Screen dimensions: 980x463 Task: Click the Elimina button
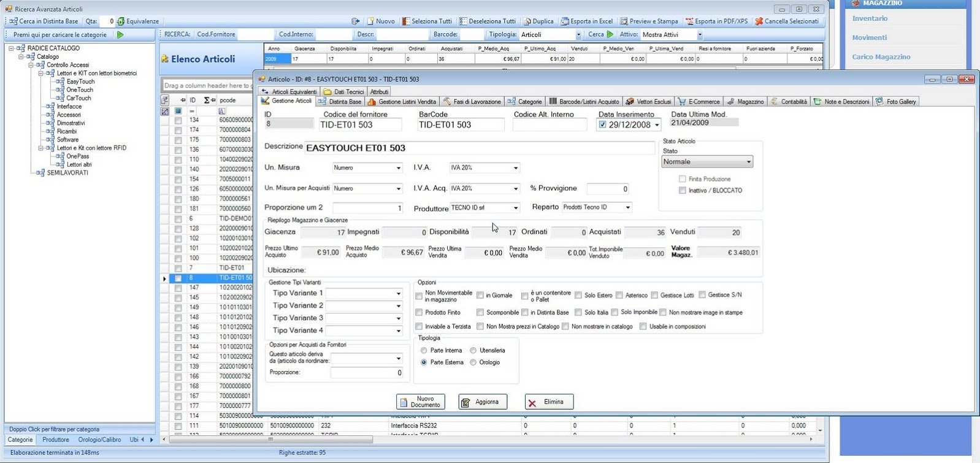pyautogui.click(x=549, y=402)
